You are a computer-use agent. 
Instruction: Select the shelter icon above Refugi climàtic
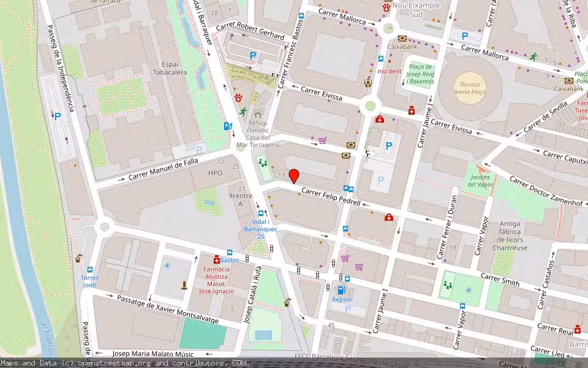click(x=258, y=113)
